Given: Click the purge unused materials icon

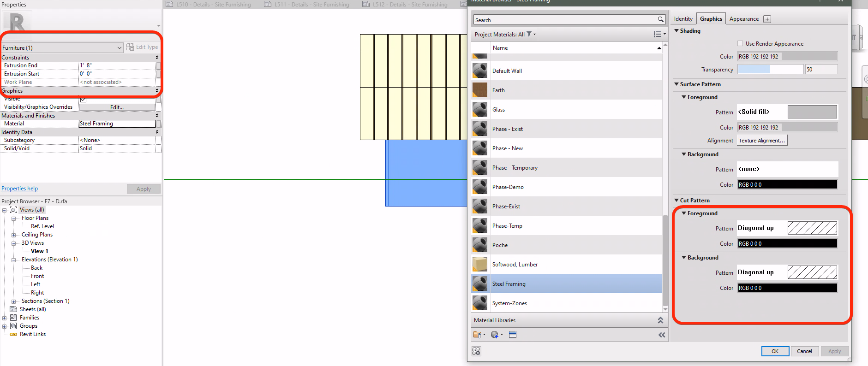Looking at the screenshot, I should pos(477,351).
